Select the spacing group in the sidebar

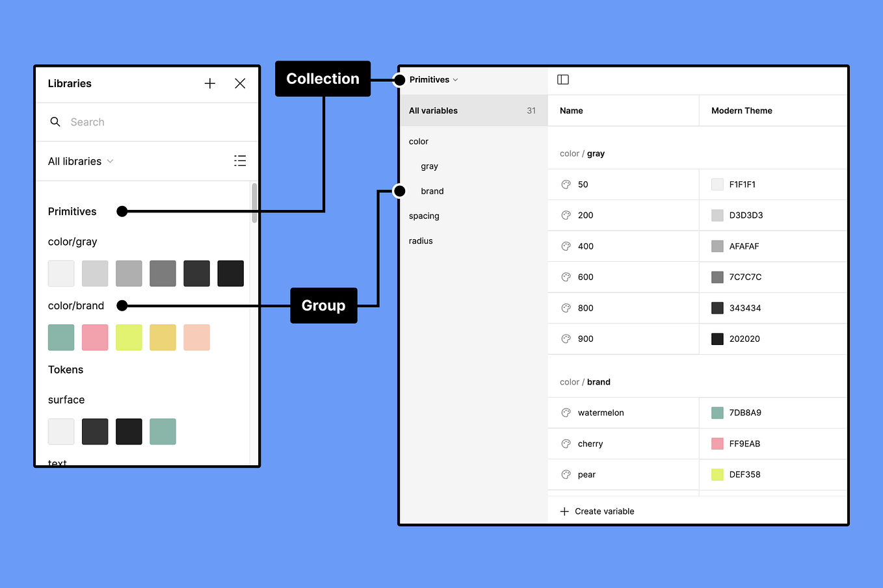coord(424,216)
